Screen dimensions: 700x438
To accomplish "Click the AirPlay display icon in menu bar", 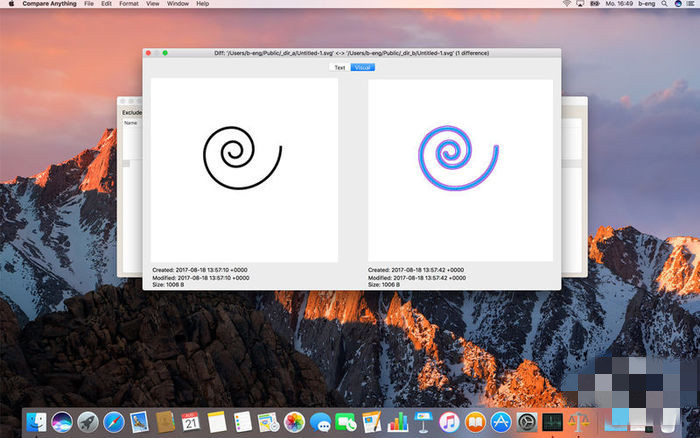I will pos(580,4).
